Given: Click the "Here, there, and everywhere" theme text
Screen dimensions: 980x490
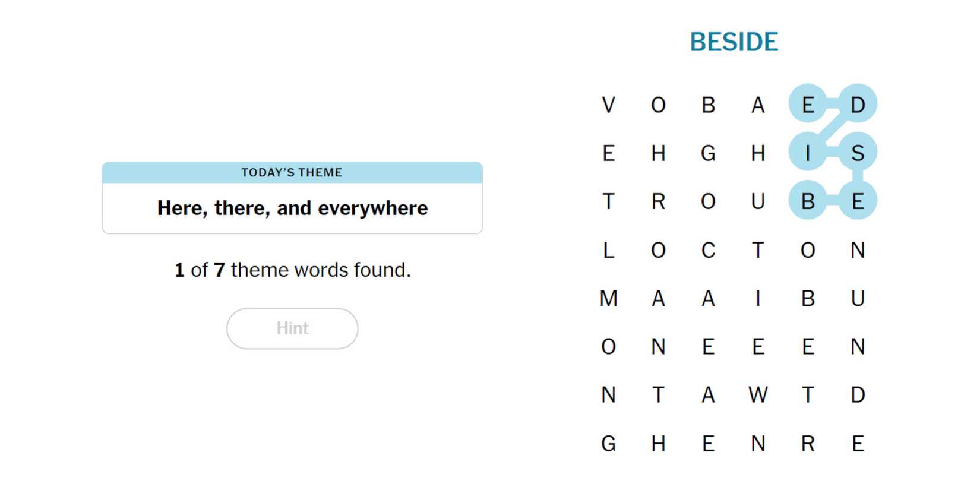Looking at the screenshot, I should 292,208.
